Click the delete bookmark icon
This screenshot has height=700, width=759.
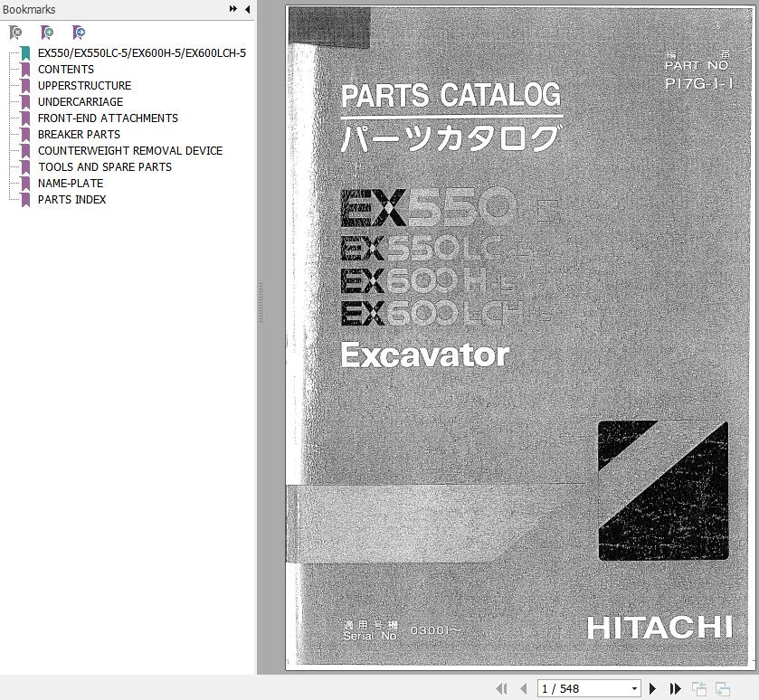[x=15, y=33]
